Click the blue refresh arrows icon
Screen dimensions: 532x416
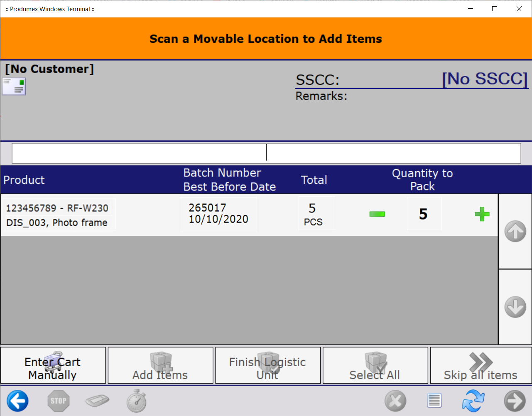pos(473,401)
